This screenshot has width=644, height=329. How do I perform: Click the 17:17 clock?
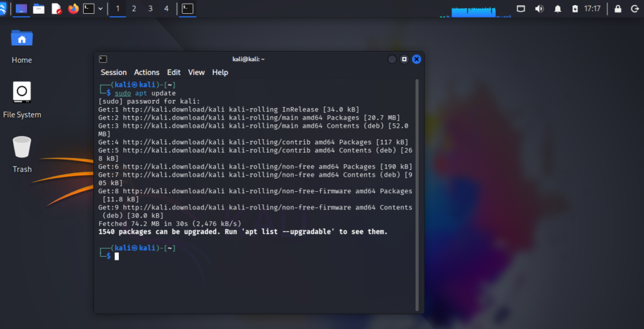click(x=592, y=9)
